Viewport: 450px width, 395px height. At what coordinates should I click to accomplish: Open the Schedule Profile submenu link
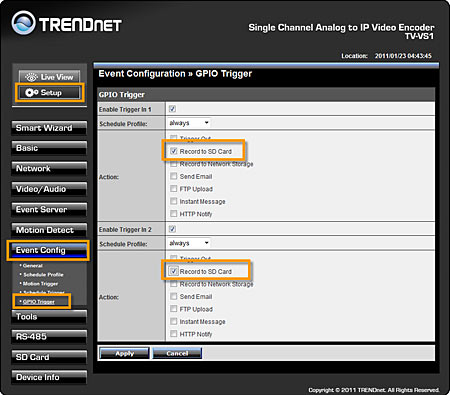[x=43, y=275]
